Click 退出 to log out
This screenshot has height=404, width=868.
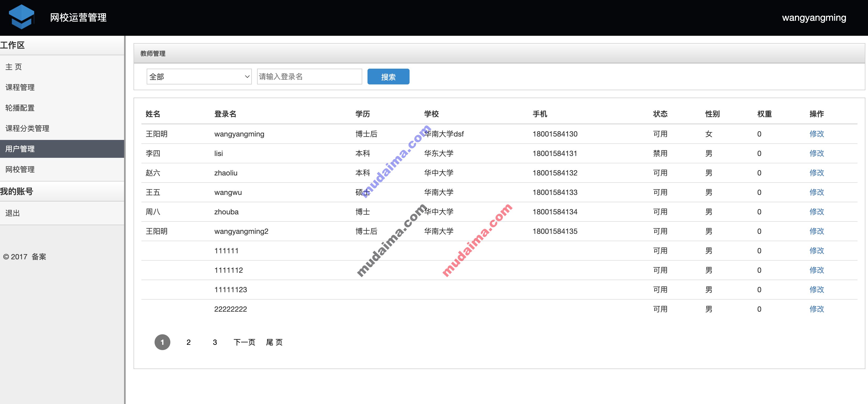(62, 213)
